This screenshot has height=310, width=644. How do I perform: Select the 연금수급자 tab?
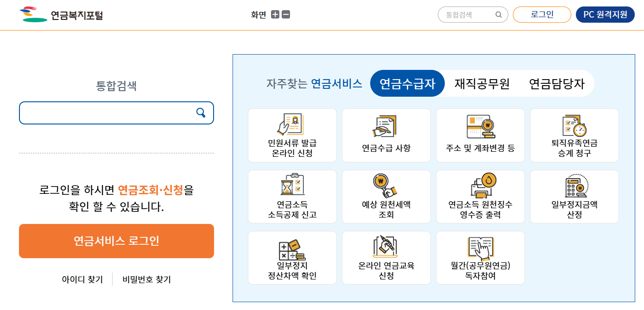click(x=407, y=83)
